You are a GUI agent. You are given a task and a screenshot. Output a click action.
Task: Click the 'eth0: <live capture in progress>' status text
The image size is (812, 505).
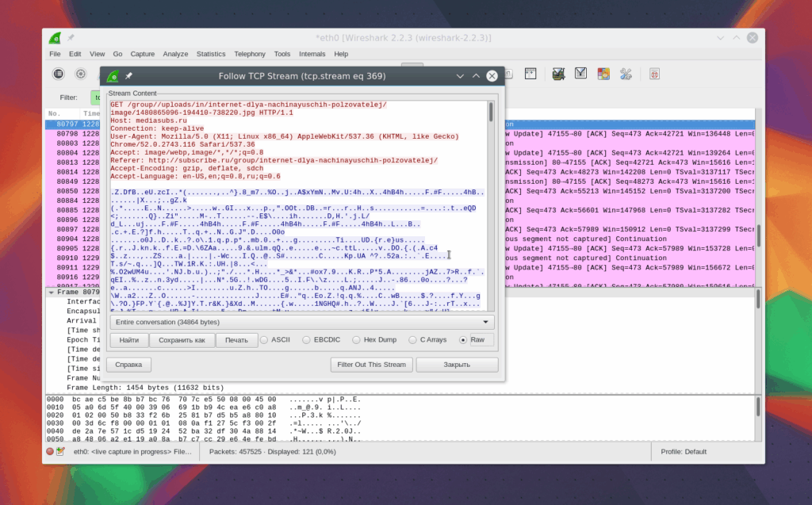[x=132, y=452]
